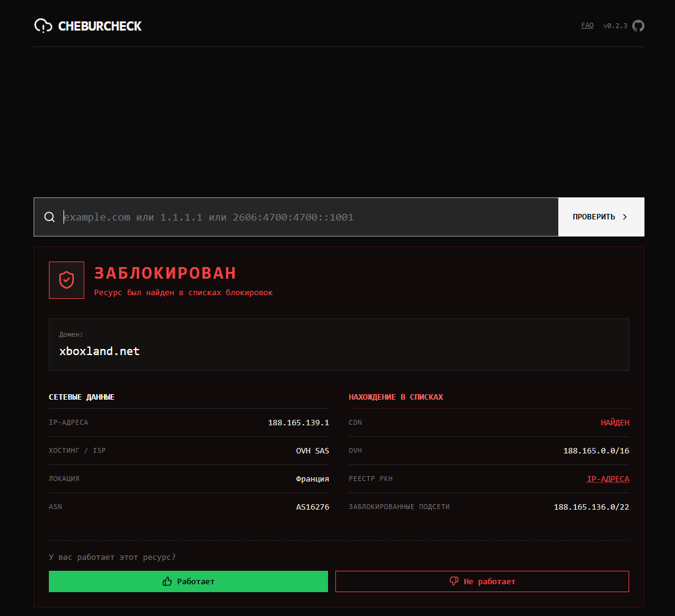
Task: Click the red shield blocked-status icon
Action: (67, 280)
